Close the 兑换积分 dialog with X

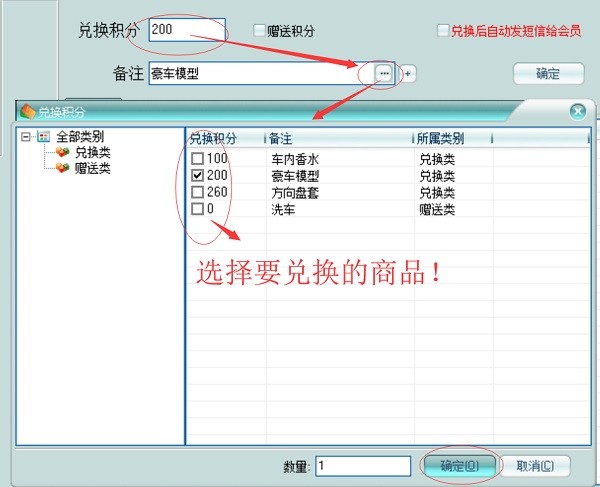(x=577, y=112)
